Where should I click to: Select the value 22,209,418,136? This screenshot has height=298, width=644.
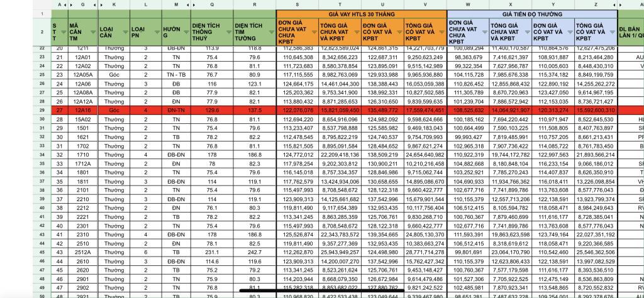[x=340, y=155]
